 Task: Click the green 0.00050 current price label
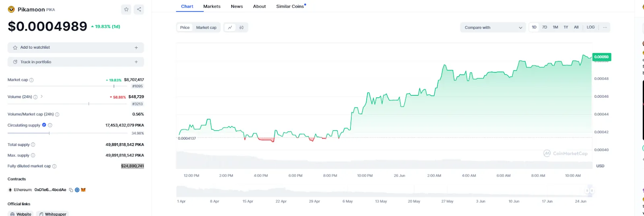coord(601,57)
